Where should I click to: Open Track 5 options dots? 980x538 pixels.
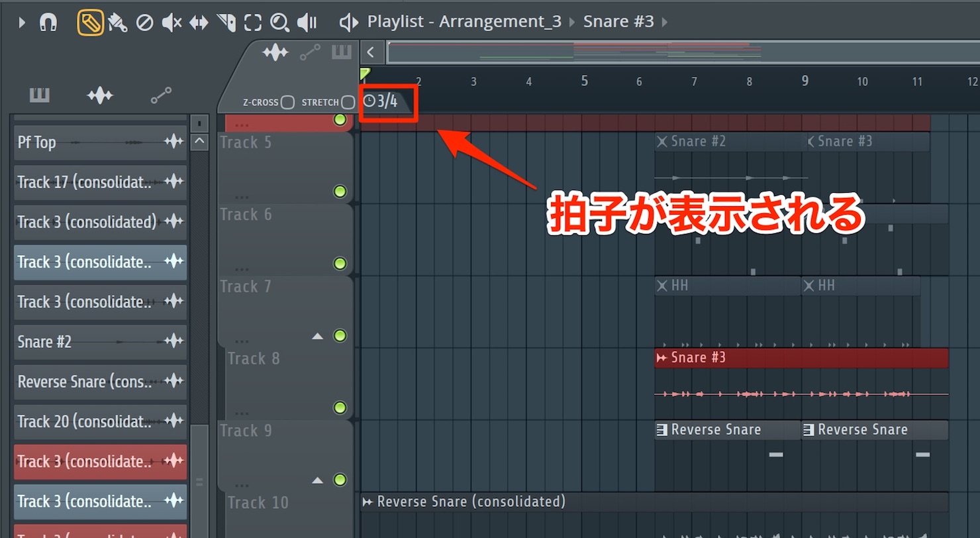coord(241,197)
